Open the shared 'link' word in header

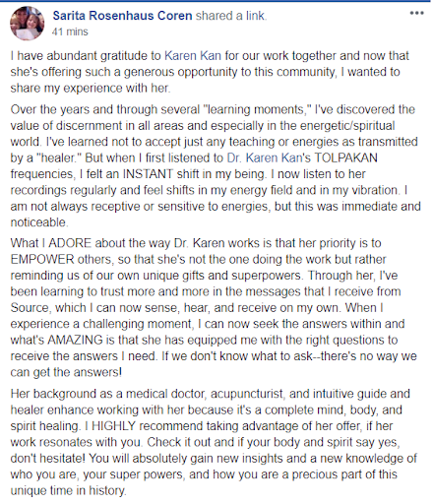[x=255, y=16]
